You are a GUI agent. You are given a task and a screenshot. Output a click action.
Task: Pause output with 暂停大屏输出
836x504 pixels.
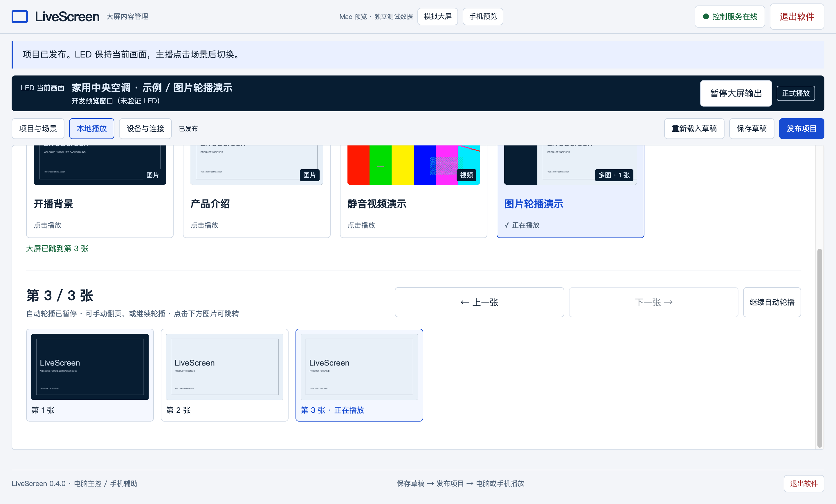pos(736,93)
